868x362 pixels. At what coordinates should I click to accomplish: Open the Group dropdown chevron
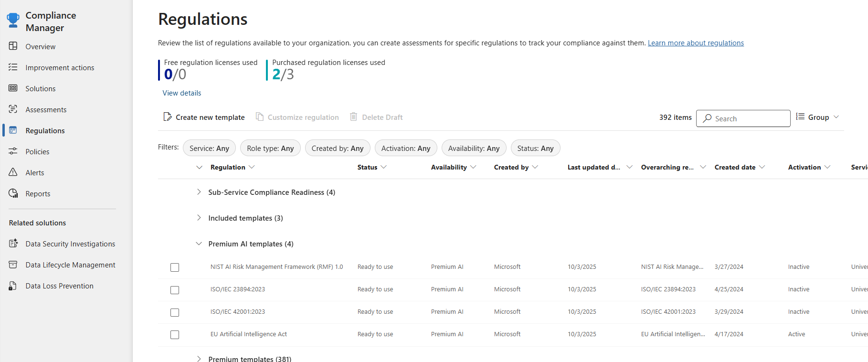point(836,117)
